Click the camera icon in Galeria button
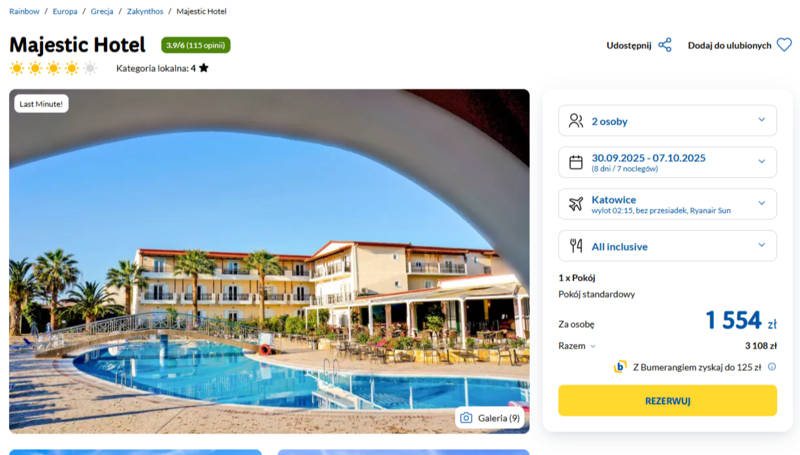Image resolution: width=800 pixels, height=455 pixels. point(466,418)
